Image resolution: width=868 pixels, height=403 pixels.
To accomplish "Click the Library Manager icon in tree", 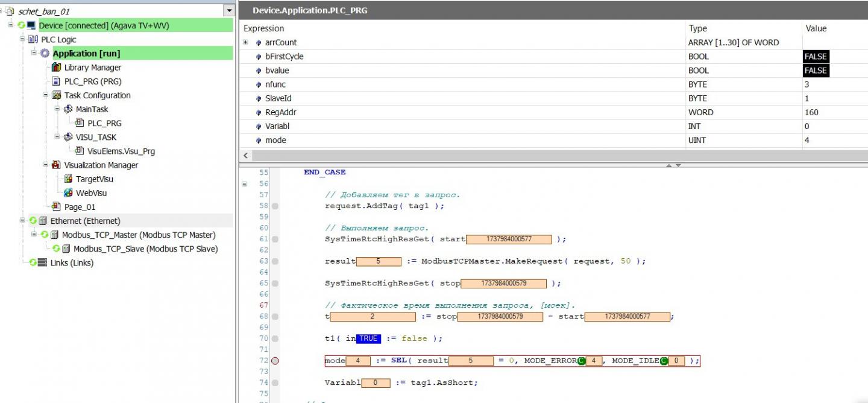I will pyautogui.click(x=57, y=68).
